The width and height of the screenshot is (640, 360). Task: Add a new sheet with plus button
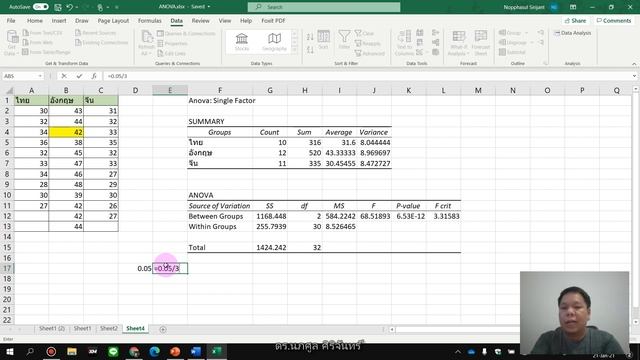click(163, 329)
